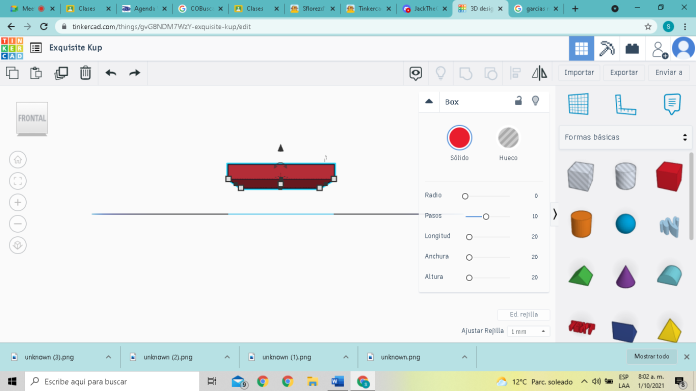The height and width of the screenshot is (391, 696).
Task: Click the Windows search box
Action: tap(112, 381)
